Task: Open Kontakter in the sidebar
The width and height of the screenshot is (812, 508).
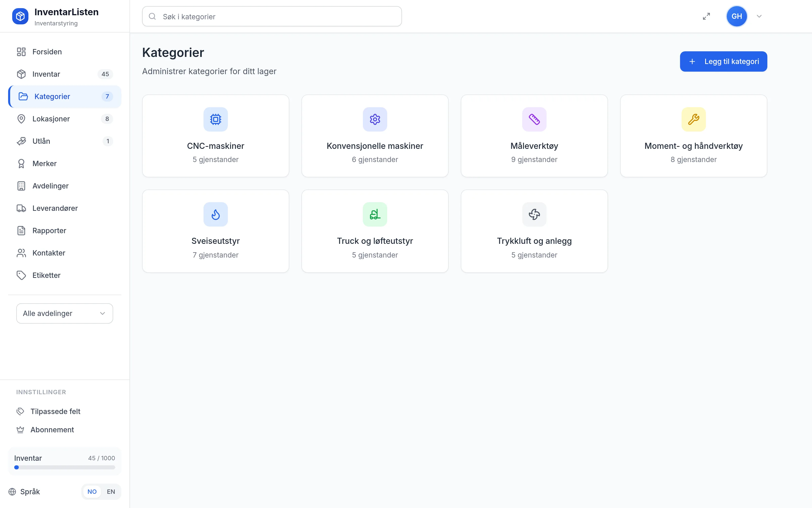Action: click(x=64, y=253)
